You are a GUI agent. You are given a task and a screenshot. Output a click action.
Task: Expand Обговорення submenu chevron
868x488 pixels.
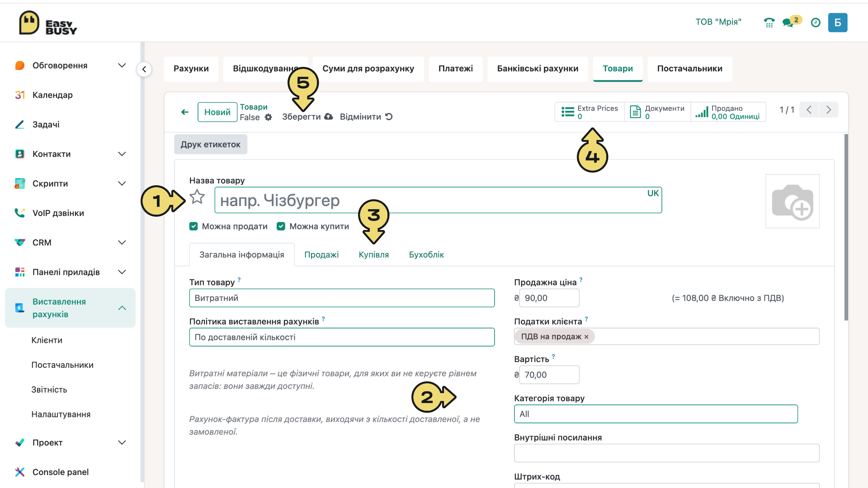122,66
